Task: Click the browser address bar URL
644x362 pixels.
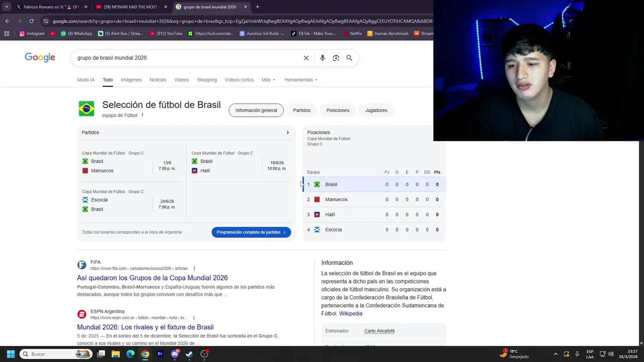Action: coord(242,21)
